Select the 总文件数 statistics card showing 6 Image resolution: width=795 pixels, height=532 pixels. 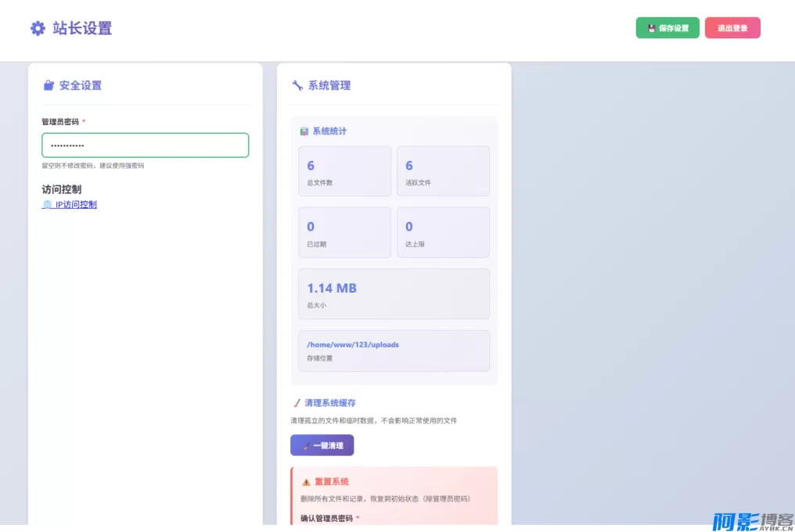tap(344, 171)
